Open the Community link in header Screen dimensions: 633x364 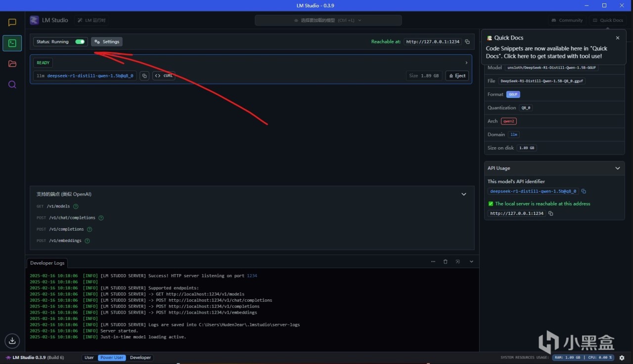(x=567, y=20)
